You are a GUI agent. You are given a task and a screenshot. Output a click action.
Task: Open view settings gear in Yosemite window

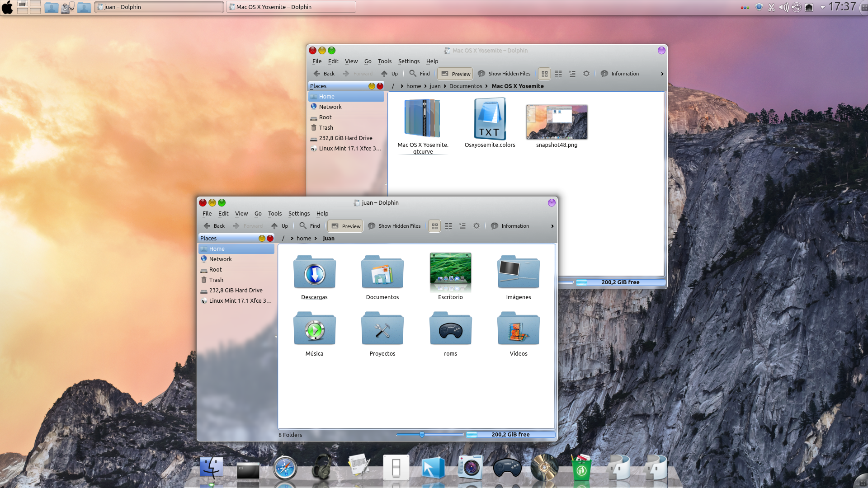(x=586, y=74)
